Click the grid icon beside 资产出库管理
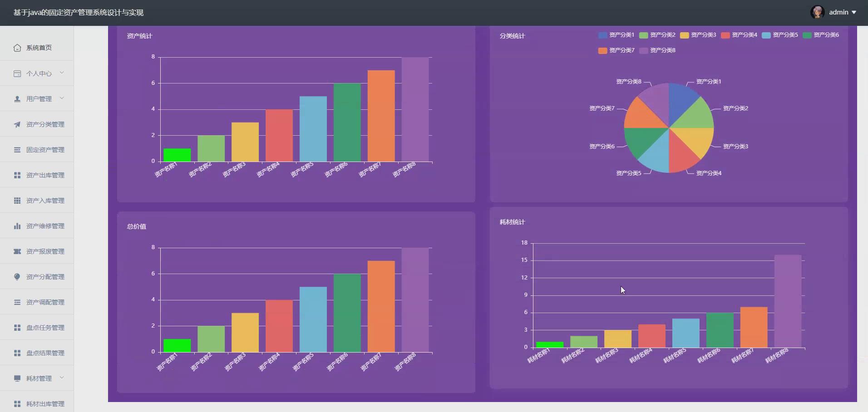This screenshot has width=868, height=412. click(x=17, y=175)
